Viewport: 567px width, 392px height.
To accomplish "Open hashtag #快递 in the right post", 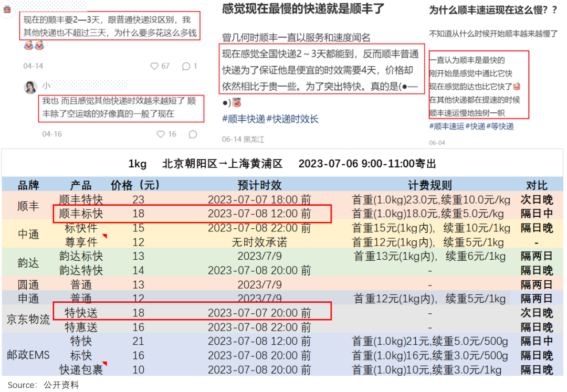I will (x=475, y=126).
